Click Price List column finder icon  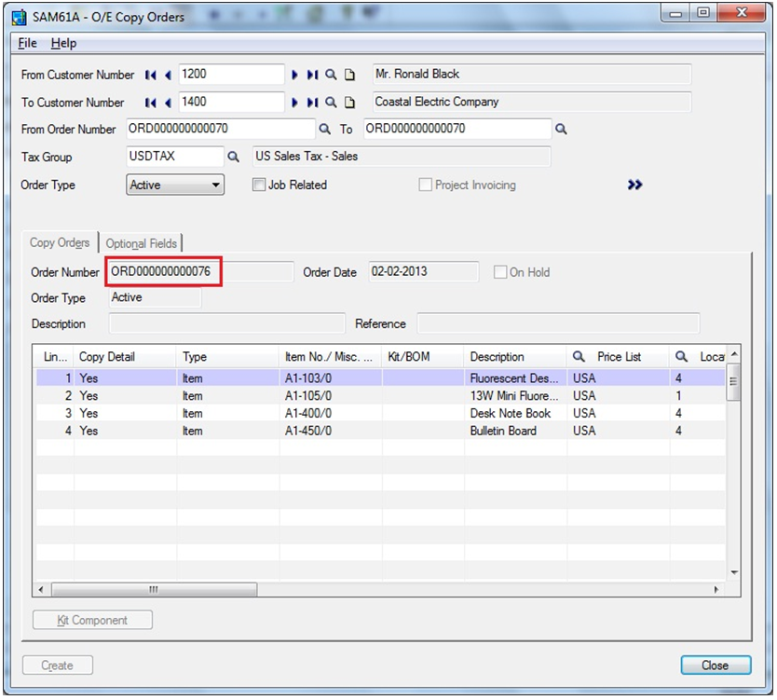[x=579, y=356]
